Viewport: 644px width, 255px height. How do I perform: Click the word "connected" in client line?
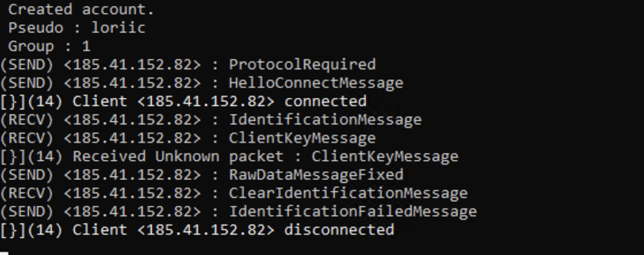click(325, 101)
